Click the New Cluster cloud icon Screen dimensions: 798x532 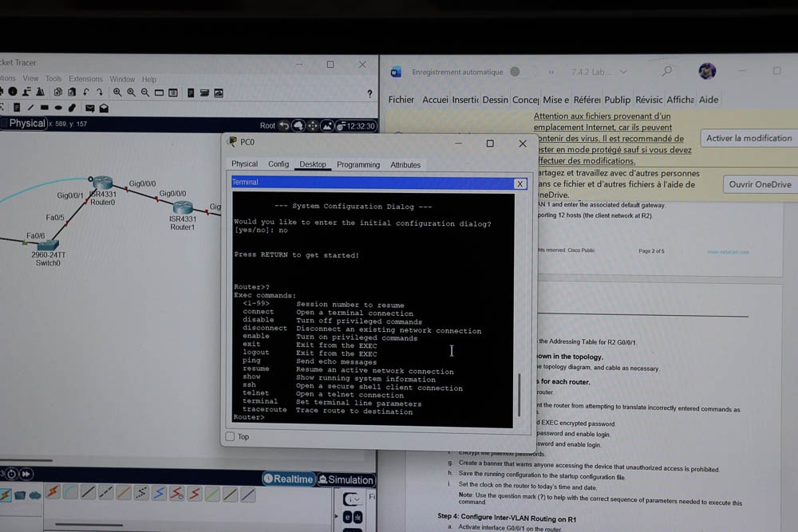coord(298,126)
